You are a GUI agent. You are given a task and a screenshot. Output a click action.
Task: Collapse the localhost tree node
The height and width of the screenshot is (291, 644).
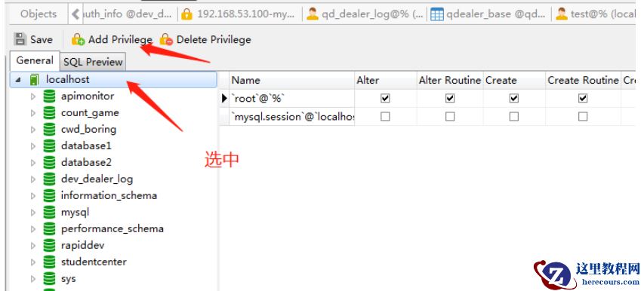(x=18, y=81)
